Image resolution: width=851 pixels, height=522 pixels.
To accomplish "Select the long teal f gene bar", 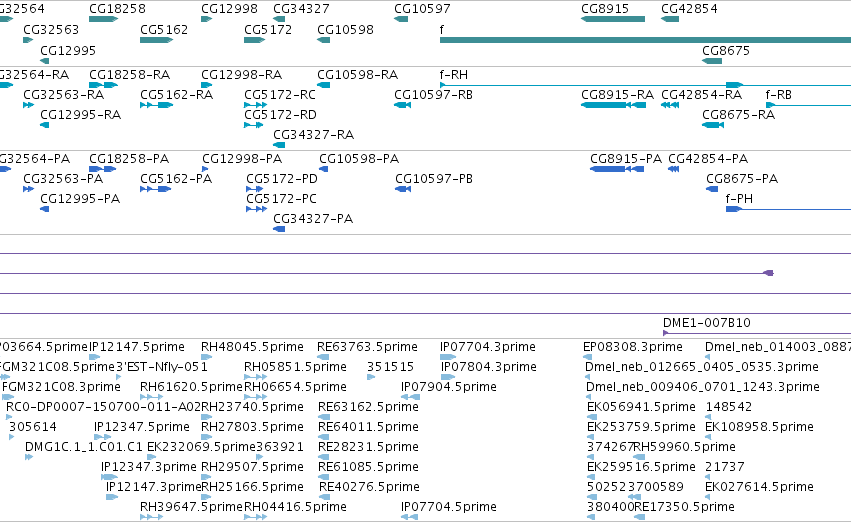I will [645, 40].
